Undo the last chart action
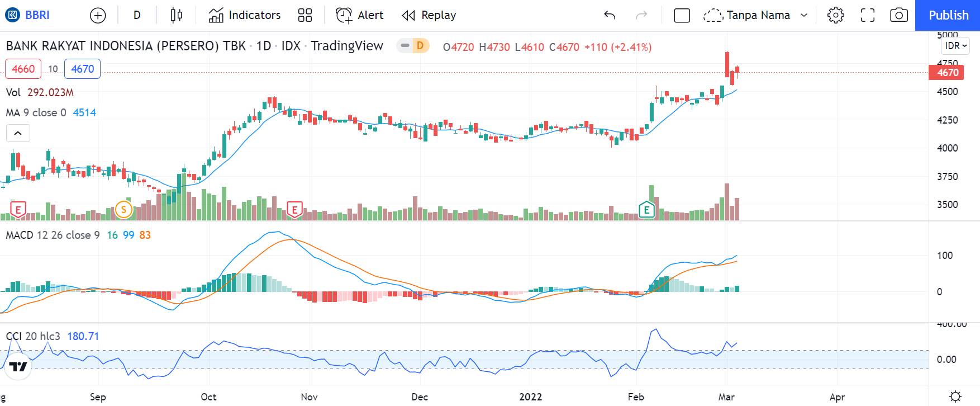This screenshot has width=980, height=406. [610, 15]
